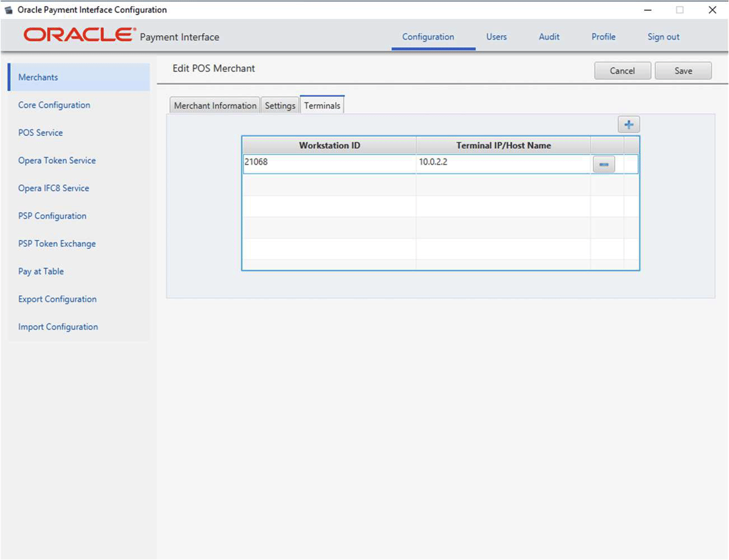Click the application icon in the title bar
The image size is (729, 560).
pyautogui.click(x=9, y=10)
